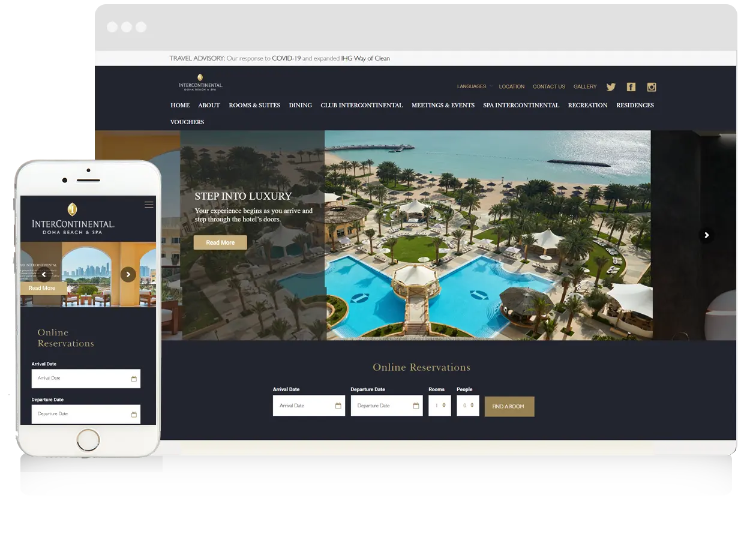Viewport: 756px width, 540px height.
Task: Tap the InterContinental logo on mobile view
Action: pyautogui.click(x=73, y=219)
